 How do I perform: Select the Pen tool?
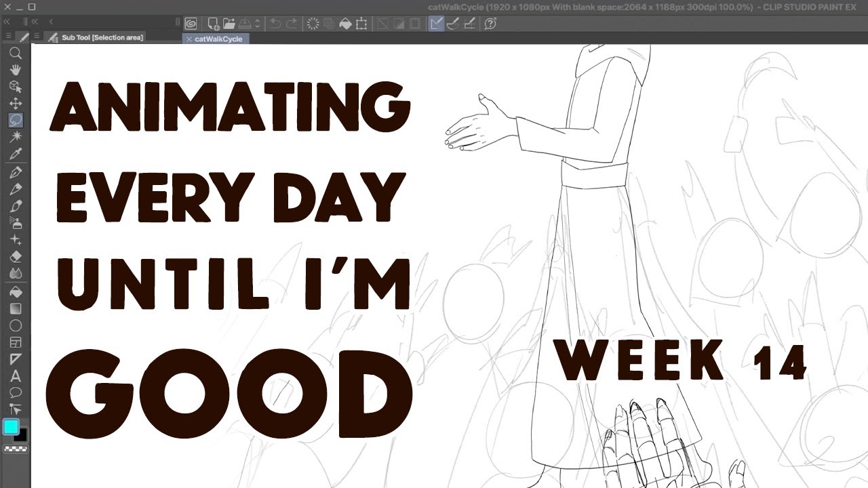coord(16,173)
